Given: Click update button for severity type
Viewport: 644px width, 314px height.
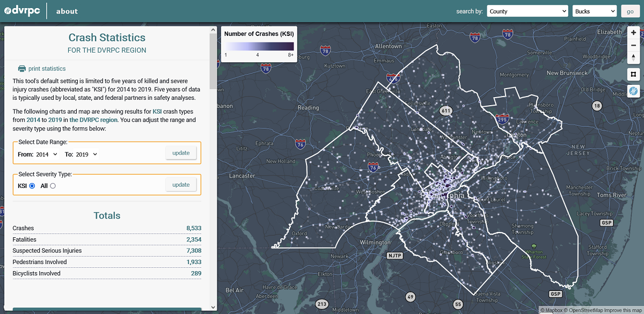Looking at the screenshot, I should click(x=181, y=185).
